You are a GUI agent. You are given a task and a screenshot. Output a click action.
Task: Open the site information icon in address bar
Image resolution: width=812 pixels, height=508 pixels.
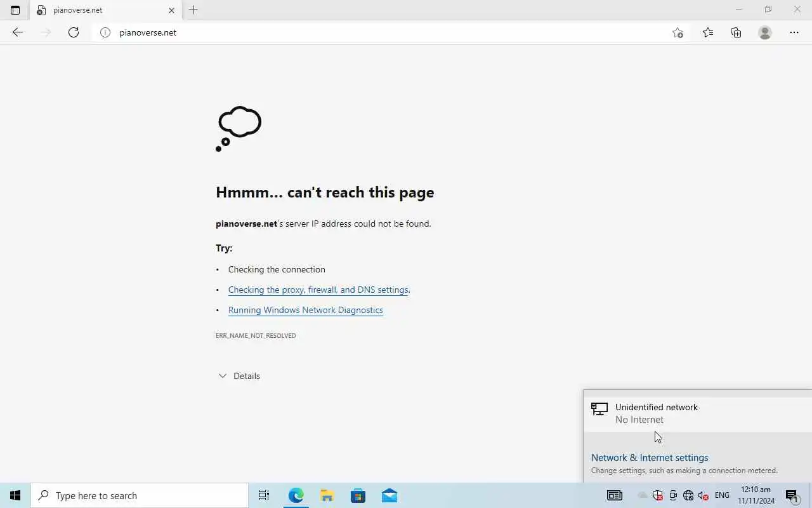(x=105, y=32)
